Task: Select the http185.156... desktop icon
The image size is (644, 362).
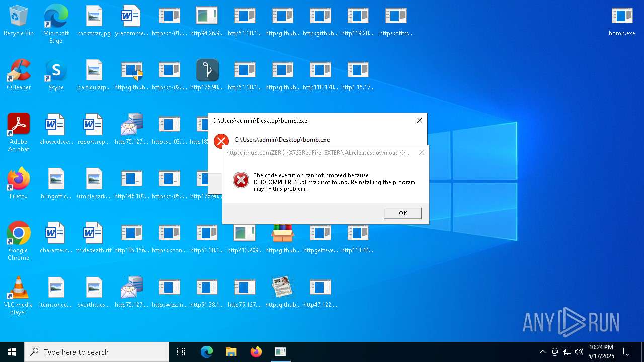Action: pyautogui.click(x=132, y=238)
